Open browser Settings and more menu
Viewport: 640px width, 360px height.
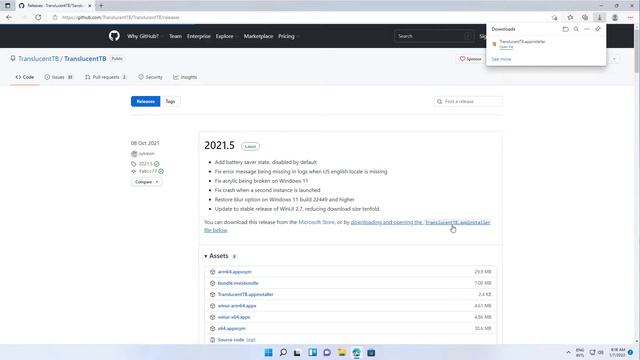(x=630, y=18)
